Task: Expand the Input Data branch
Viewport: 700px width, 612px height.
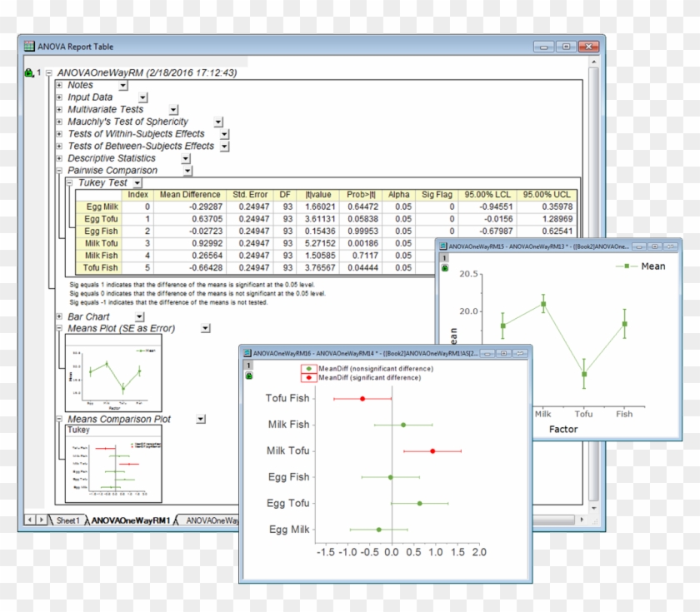Action: point(57,97)
